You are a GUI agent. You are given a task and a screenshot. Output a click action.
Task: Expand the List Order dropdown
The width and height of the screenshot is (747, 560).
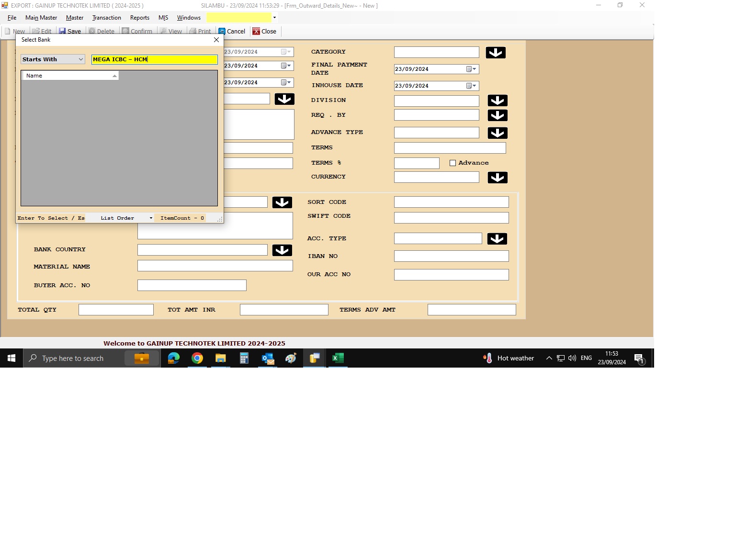coord(151,218)
